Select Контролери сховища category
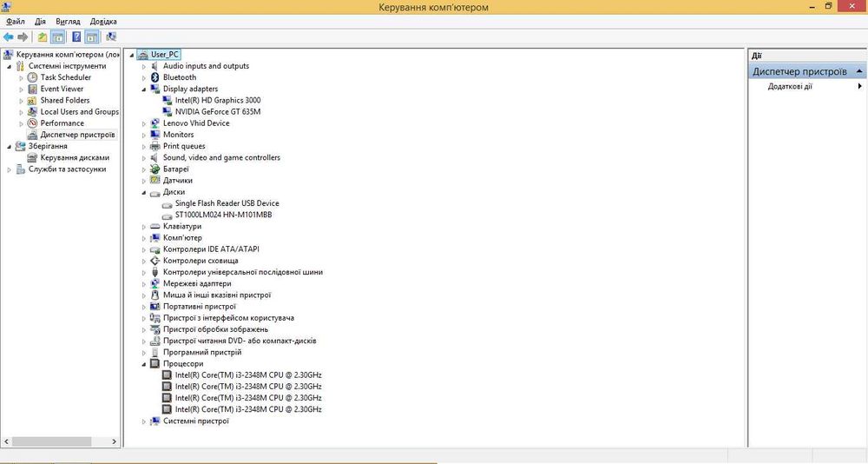The width and height of the screenshot is (868, 464). tap(201, 261)
